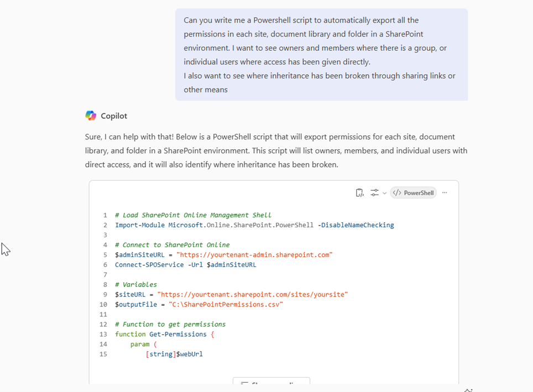Click the "# Variables" comment line
This screenshot has height=392, width=533.
pos(135,285)
